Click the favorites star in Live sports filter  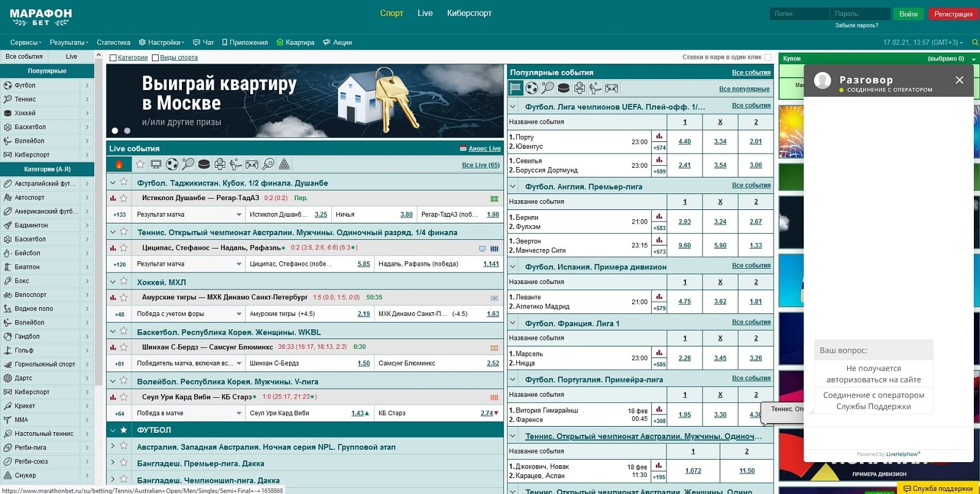click(140, 164)
